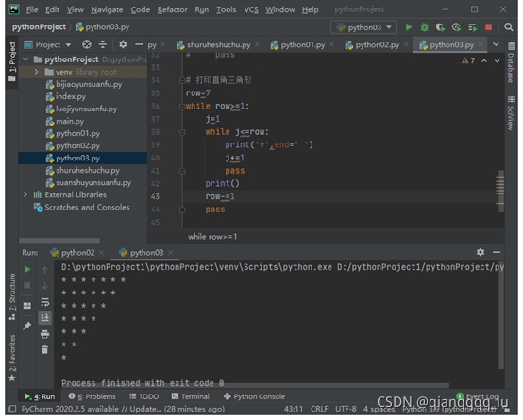
Task: Click the 7 warnings indicator
Action: coord(468,60)
